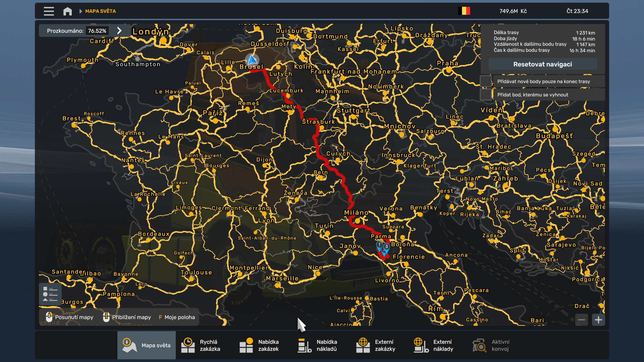Enable adding new points only at route end
This screenshot has width=644, height=362.
coord(486,81)
